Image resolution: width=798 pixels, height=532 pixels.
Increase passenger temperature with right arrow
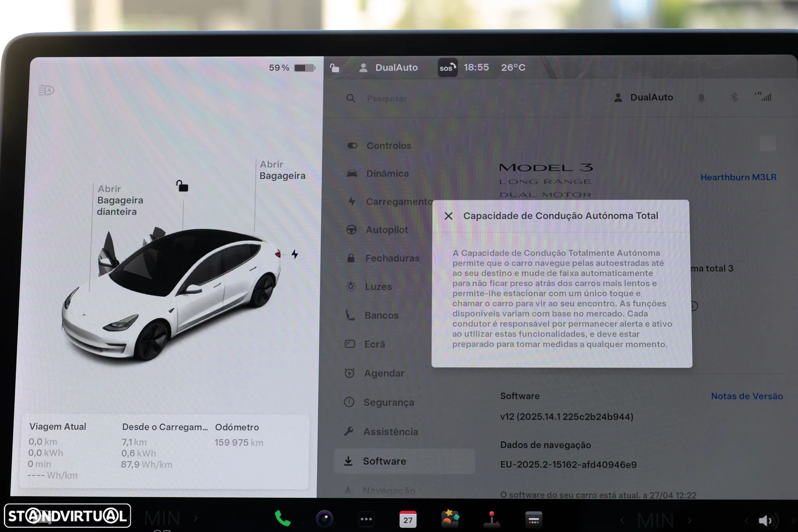coord(690,520)
